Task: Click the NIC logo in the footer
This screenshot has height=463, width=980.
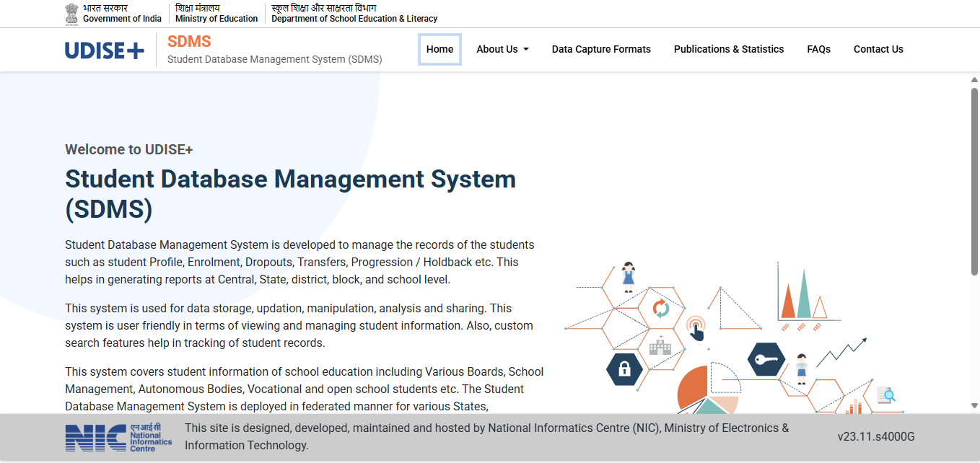Action: 118,436
